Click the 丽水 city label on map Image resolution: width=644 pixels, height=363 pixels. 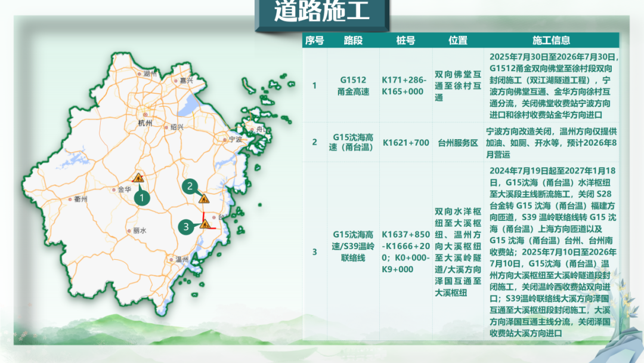click(140, 230)
